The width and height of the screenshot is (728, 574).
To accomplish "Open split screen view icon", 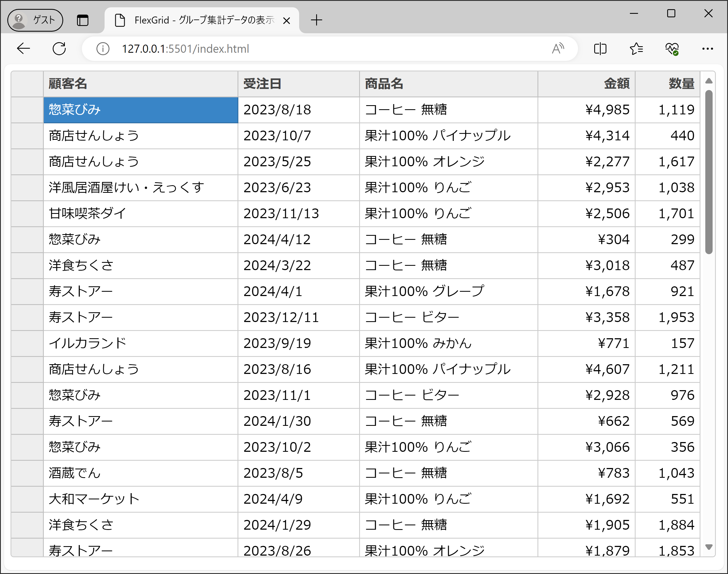I will (600, 49).
